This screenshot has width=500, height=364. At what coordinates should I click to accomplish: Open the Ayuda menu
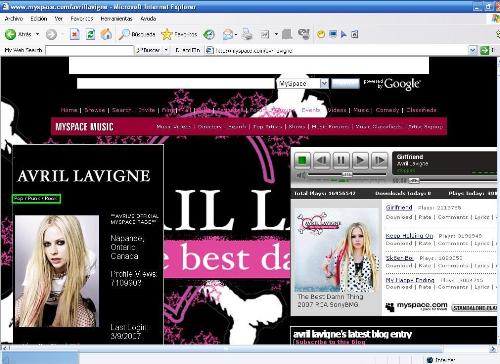(148, 19)
